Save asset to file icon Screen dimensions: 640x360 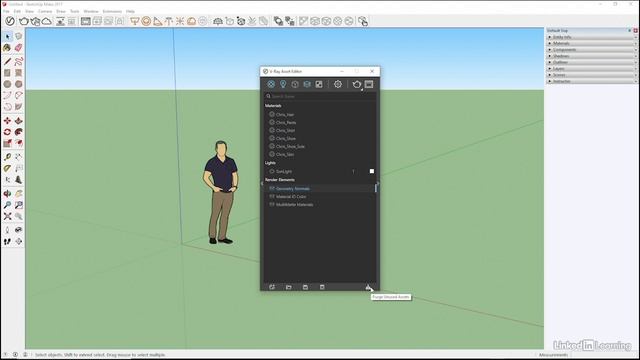click(305, 287)
